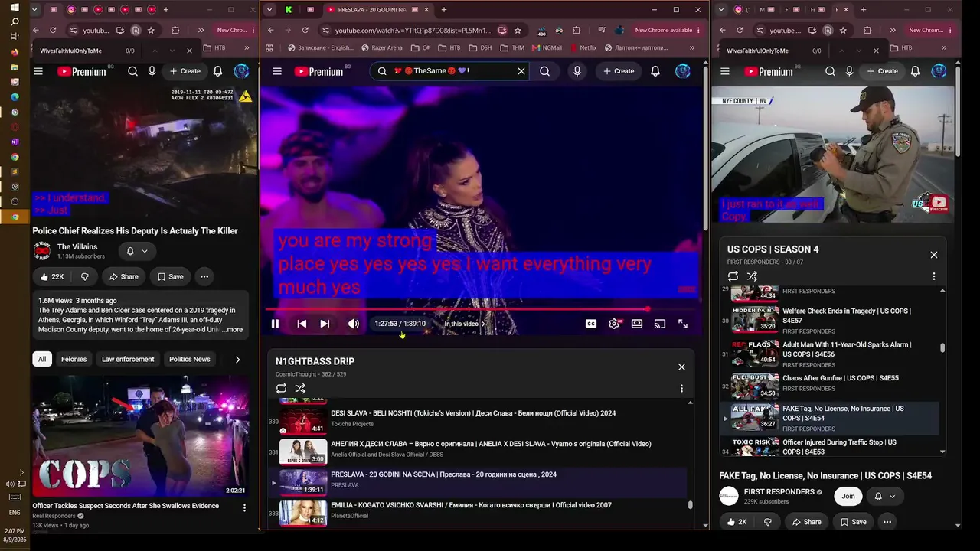
Task: Select the Law enforcement chip
Action: [128, 359]
